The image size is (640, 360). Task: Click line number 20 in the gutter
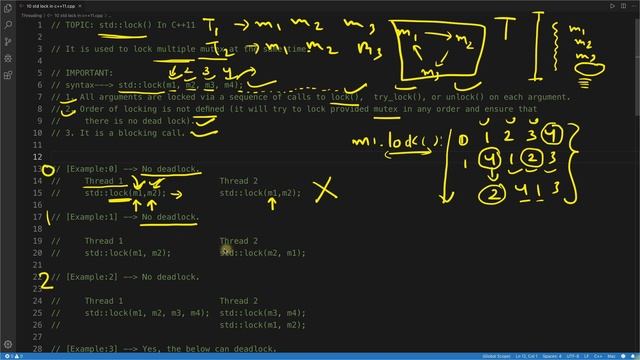tap(38, 253)
